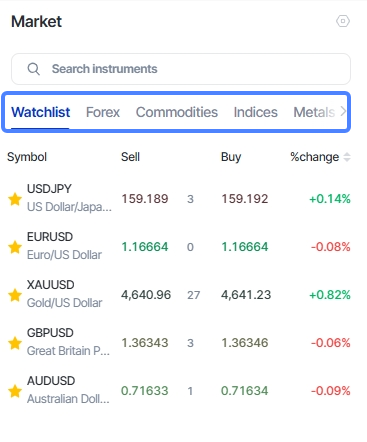Click USDJPY sell price 159.189

point(145,199)
